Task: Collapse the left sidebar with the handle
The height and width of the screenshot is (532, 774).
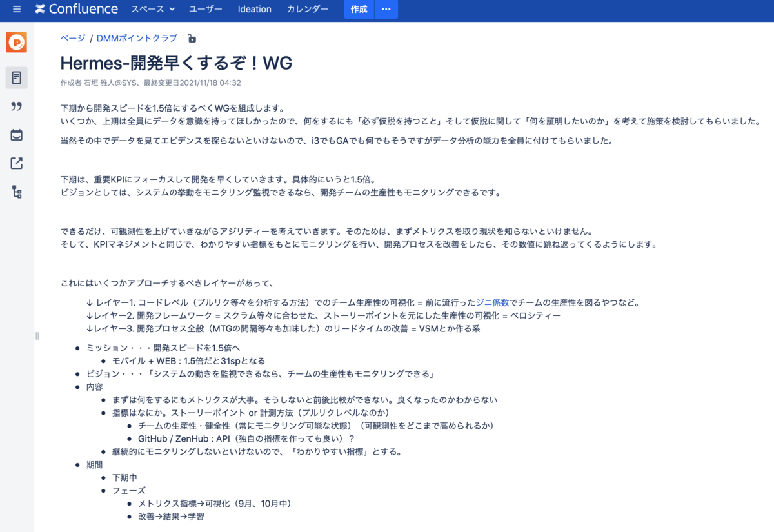Action: 37,336
